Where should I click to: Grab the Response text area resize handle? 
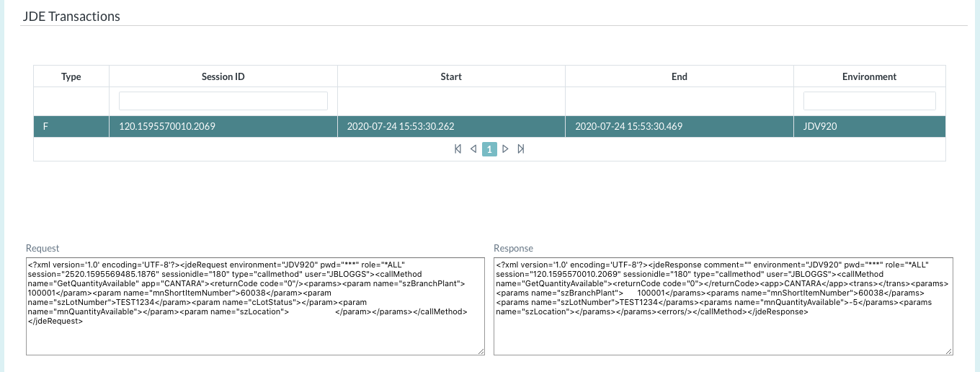[949, 351]
